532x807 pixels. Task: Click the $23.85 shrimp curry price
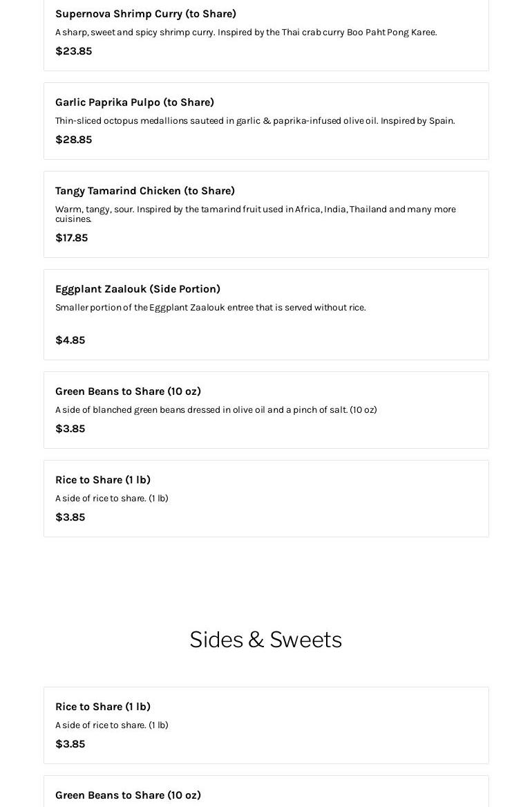click(x=73, y=51)
